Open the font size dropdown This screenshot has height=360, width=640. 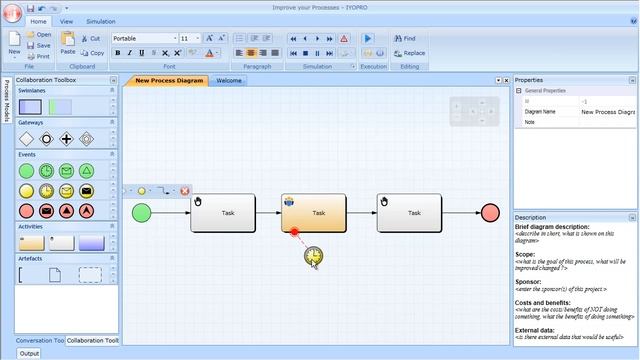coord(198,38)
